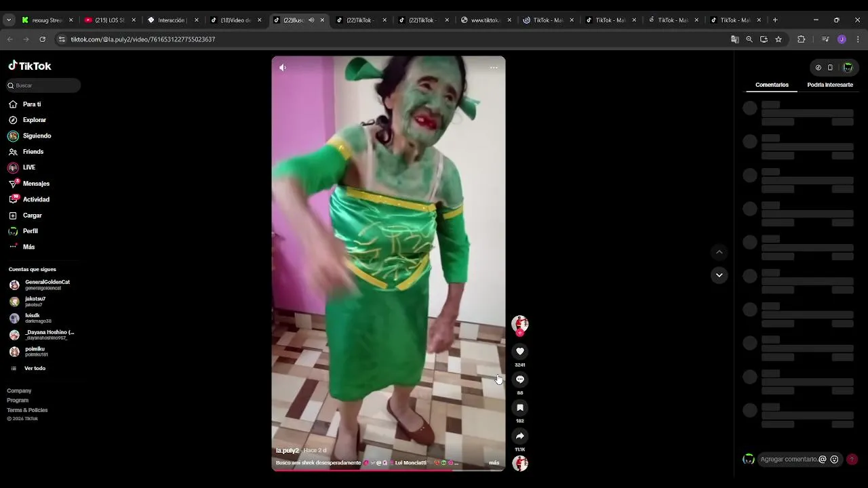Image resolution: width=868 pixels, height=488 pixels.
Task: Click the phone app icon at top right
Action: pos(830,68)
